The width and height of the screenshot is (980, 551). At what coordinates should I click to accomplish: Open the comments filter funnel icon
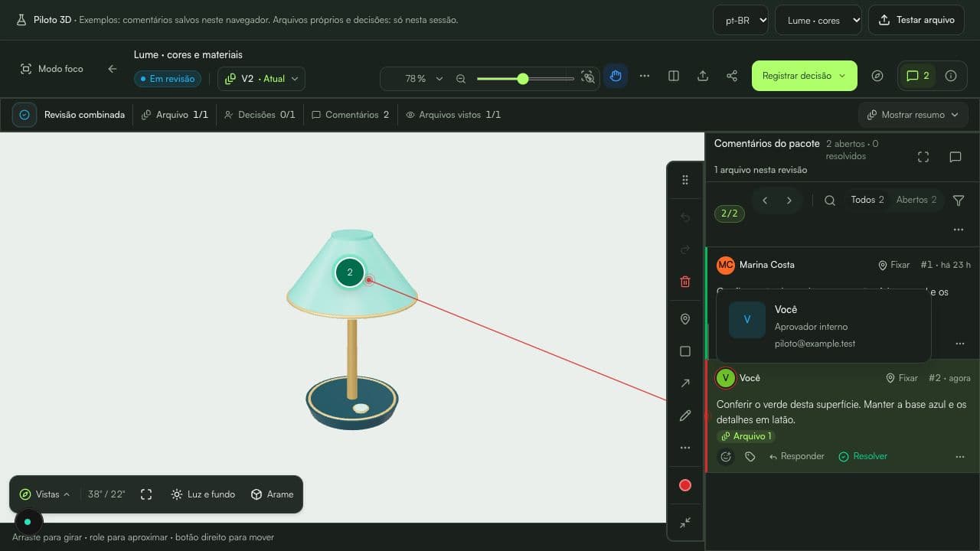[x=959, y=201]
